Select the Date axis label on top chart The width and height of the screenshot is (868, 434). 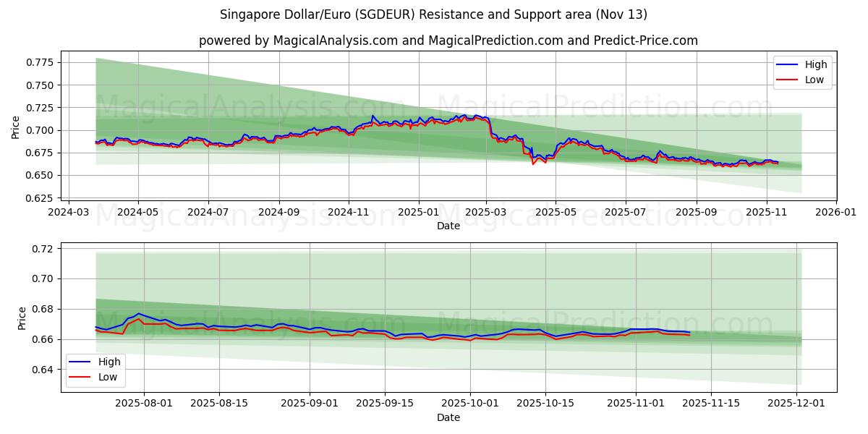click(448, 226)
